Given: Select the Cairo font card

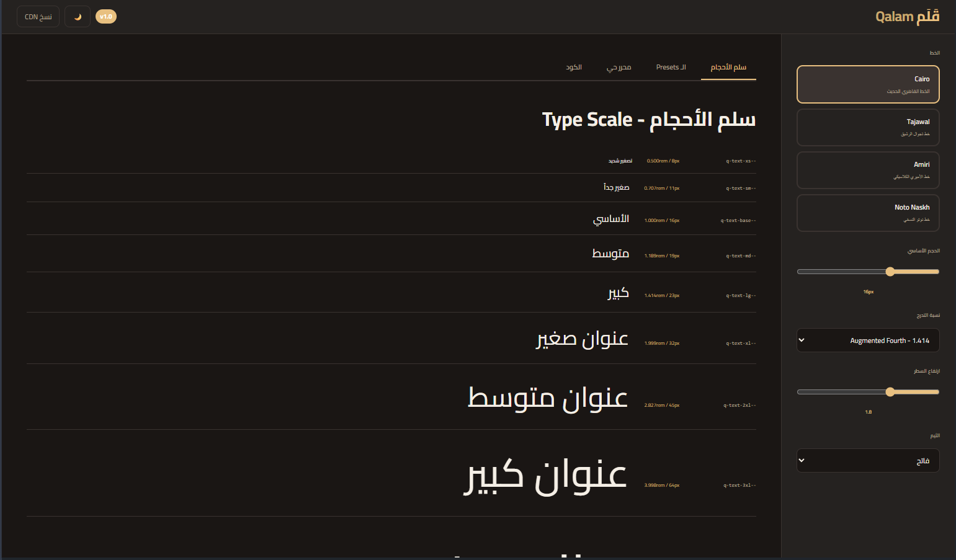Looking at the screenshot, I should pyautogui.click(x=868, y=84).
